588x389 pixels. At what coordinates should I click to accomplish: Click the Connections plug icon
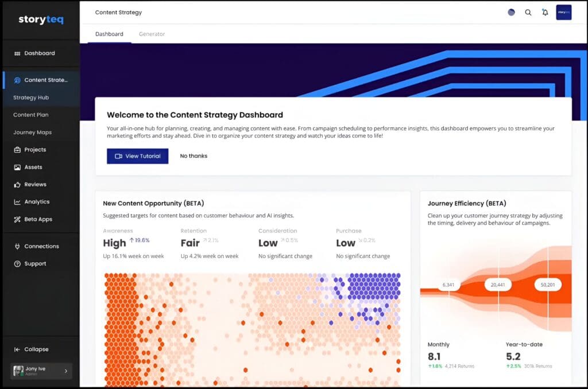17,247
